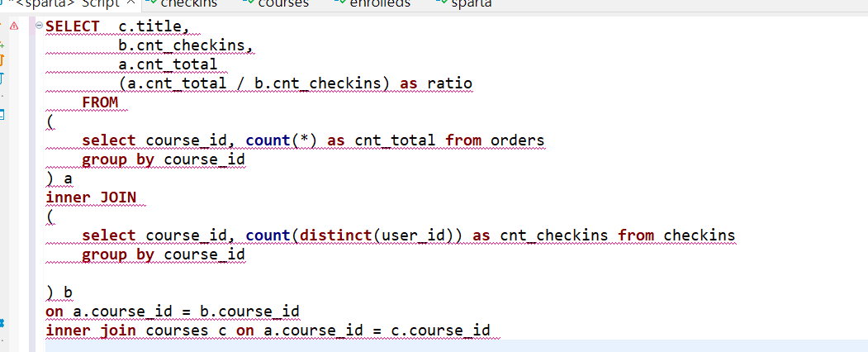Select the enrolleds tab
This screenshot has height=352, width=868.
point(379,3)
